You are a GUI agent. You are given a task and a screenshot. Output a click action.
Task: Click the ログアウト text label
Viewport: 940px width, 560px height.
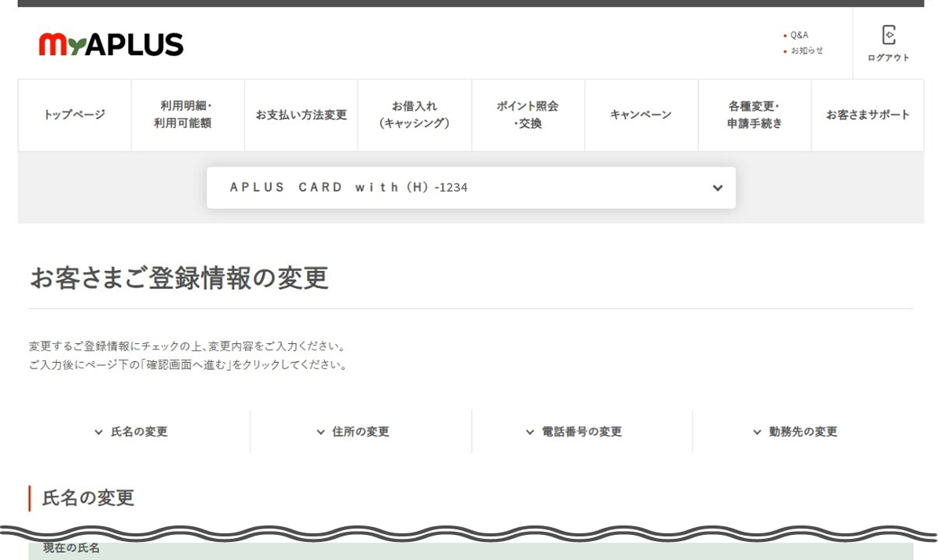[x=888, y=58]
